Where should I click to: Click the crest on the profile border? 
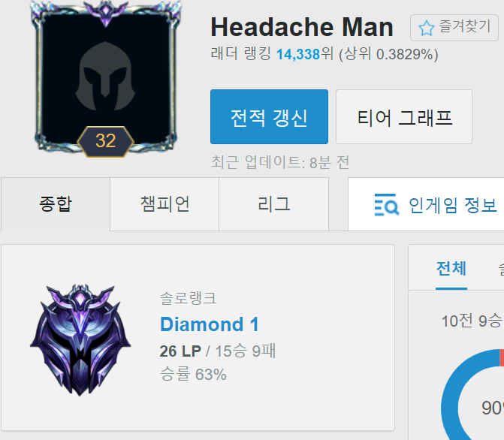coord(105,12)
